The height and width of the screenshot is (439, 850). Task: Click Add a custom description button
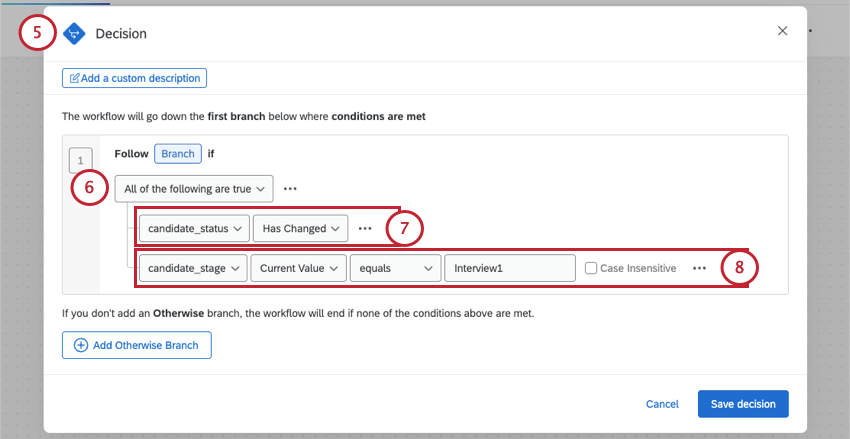tap(134, 78)
